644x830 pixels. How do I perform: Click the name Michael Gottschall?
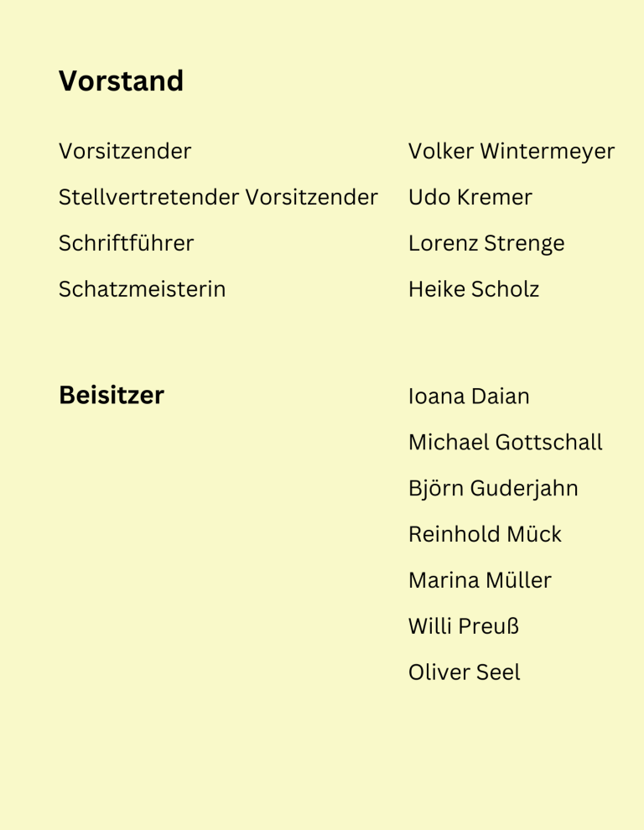(505, 443)
